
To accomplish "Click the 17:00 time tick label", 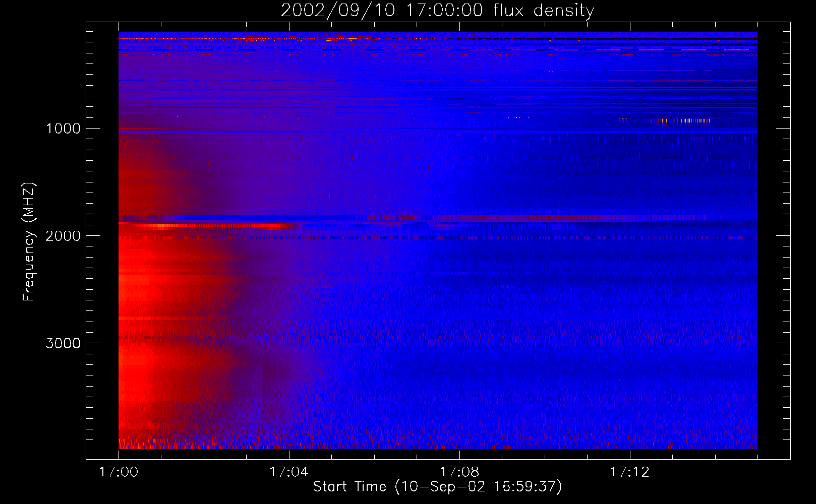I will click(119, 472).
